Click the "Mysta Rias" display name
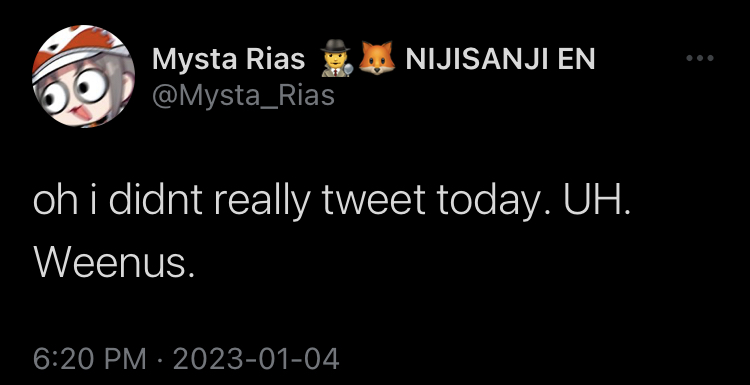 228,60
